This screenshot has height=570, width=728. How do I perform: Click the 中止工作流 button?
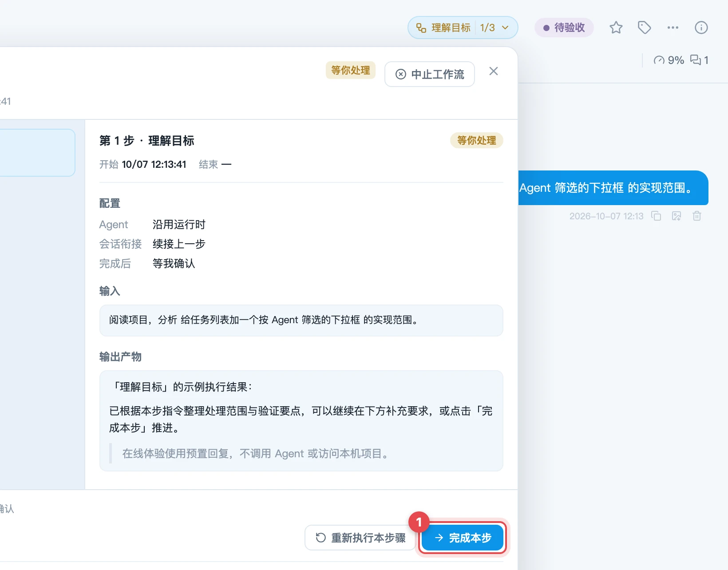click(x=429, y=74)
